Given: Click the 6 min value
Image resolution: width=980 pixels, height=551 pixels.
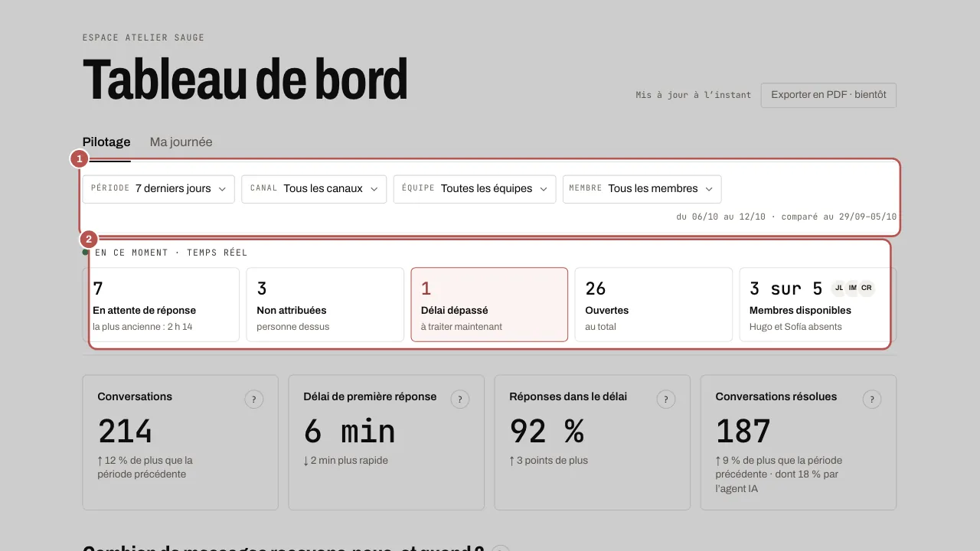Looking at the screenshot, I should 349,432.
